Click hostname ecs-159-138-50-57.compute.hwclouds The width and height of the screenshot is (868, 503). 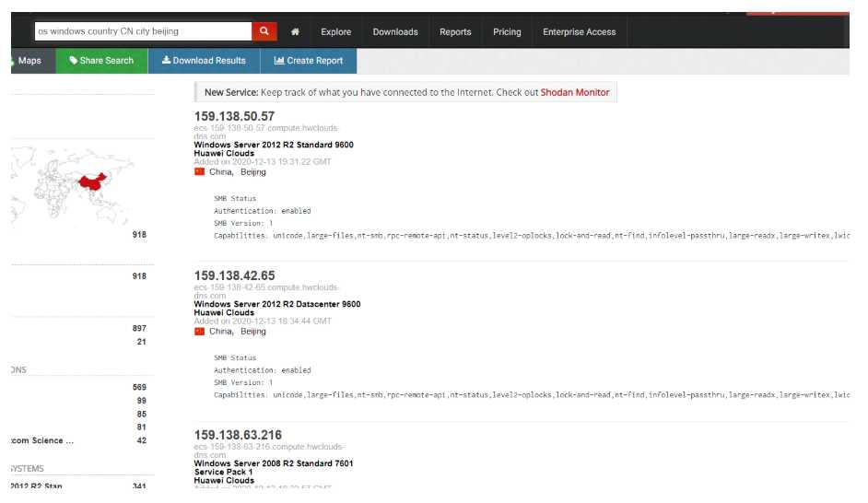coord(265,128)
